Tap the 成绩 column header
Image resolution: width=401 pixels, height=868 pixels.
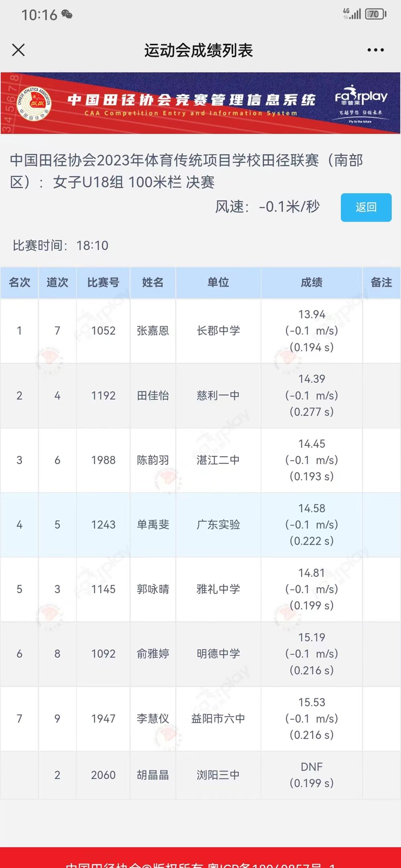312,282
